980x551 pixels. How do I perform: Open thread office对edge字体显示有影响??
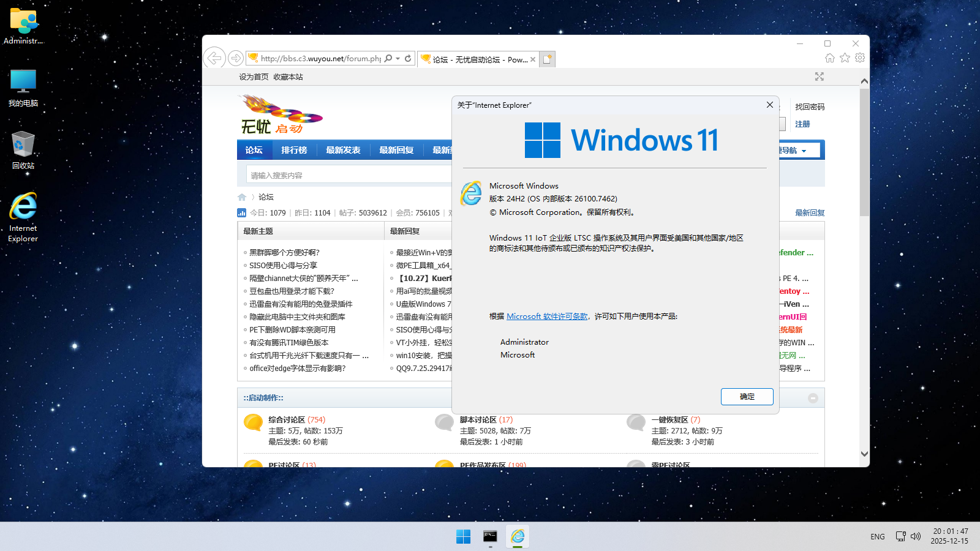(x=298, y=368)
